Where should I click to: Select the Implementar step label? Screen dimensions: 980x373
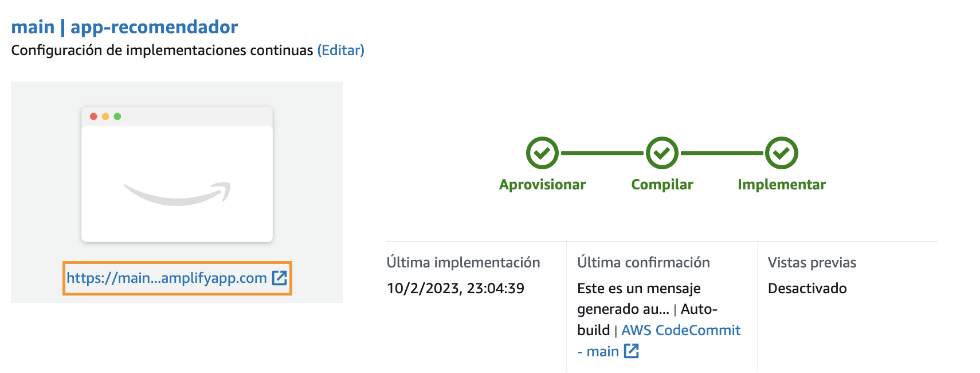(782, 185)
